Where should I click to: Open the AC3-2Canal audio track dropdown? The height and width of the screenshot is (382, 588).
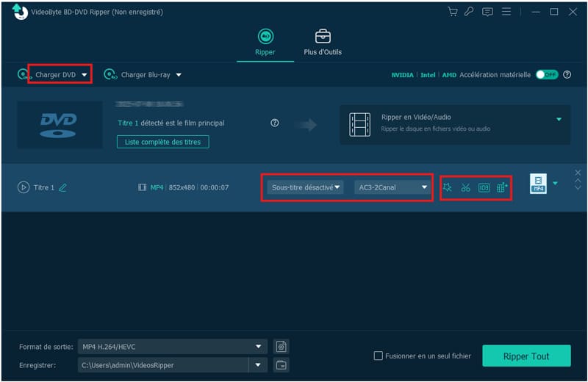pyautogui.click(x=391, y=187)
